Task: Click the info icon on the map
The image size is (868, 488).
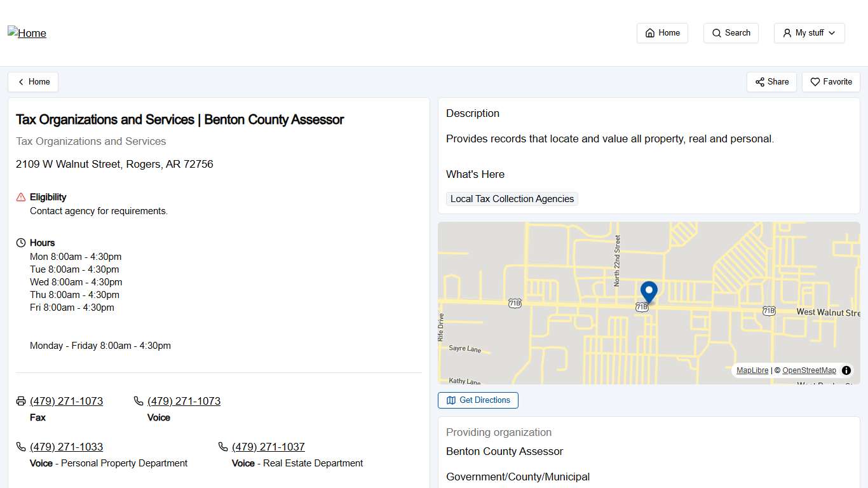Action: tap(846, 370)
